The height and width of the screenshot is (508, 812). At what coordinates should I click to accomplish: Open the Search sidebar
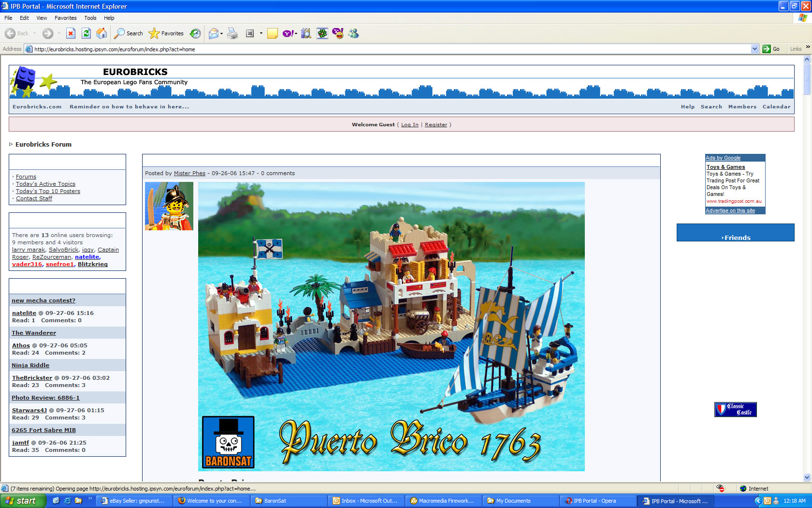127,33
